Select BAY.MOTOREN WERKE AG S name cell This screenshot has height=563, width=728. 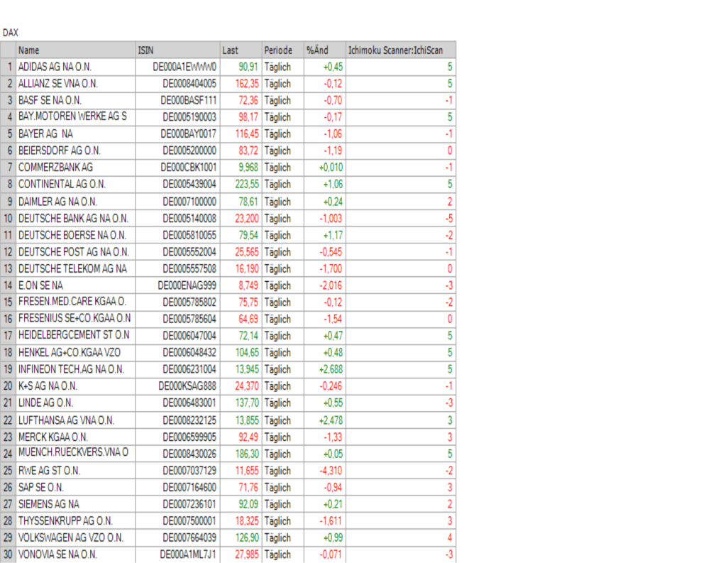[x=76, y=117]
